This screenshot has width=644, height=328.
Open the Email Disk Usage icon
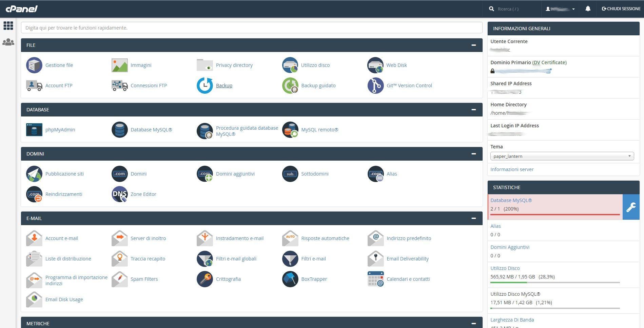(x=34, y=299)
